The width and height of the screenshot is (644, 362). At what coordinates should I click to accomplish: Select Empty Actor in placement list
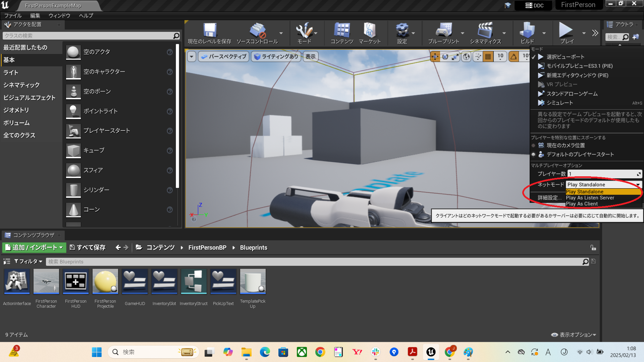(x=120, y=52)
